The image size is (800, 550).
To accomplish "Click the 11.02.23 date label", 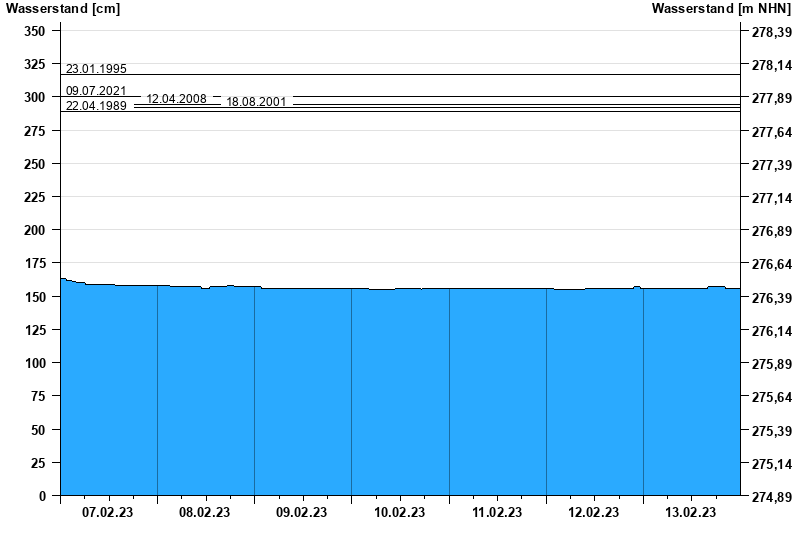I will (497, 513).
